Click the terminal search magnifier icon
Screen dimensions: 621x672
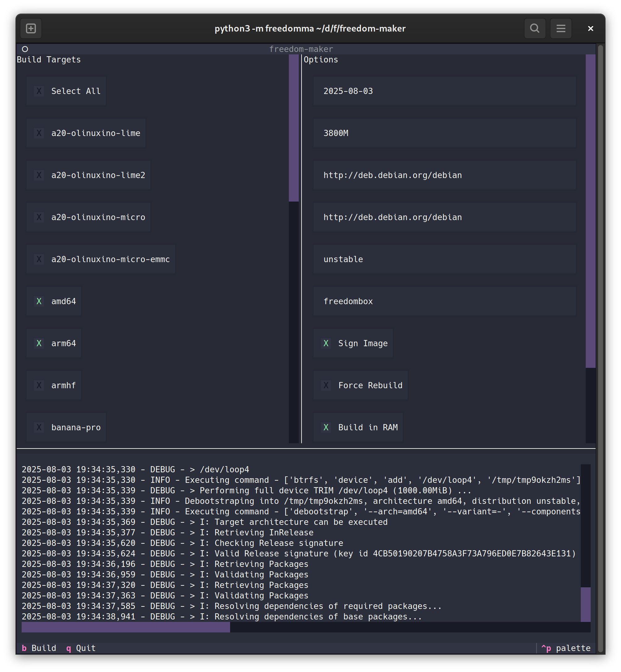pyautogui.click(x=535, y=28)
